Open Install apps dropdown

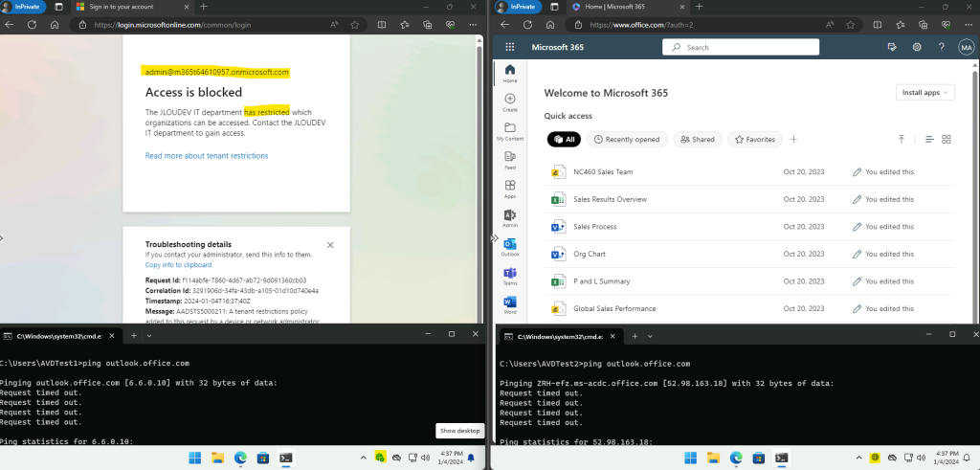(x=924, y=93)
